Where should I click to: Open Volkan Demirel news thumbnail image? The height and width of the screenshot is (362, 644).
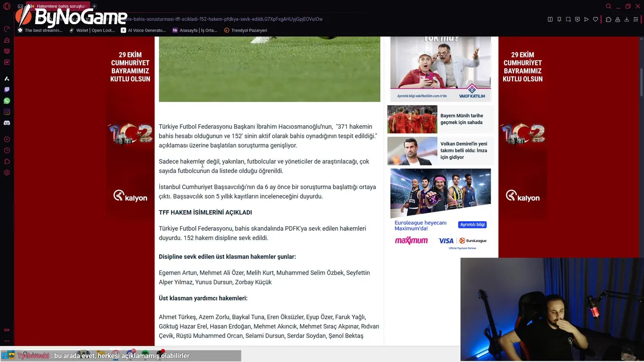(412, 151)
